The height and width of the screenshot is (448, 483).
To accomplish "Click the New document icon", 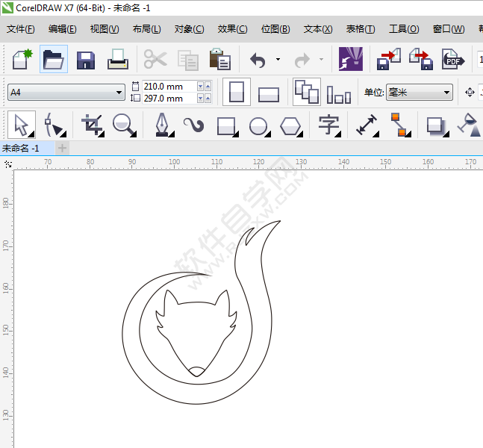I will (20, 59).
